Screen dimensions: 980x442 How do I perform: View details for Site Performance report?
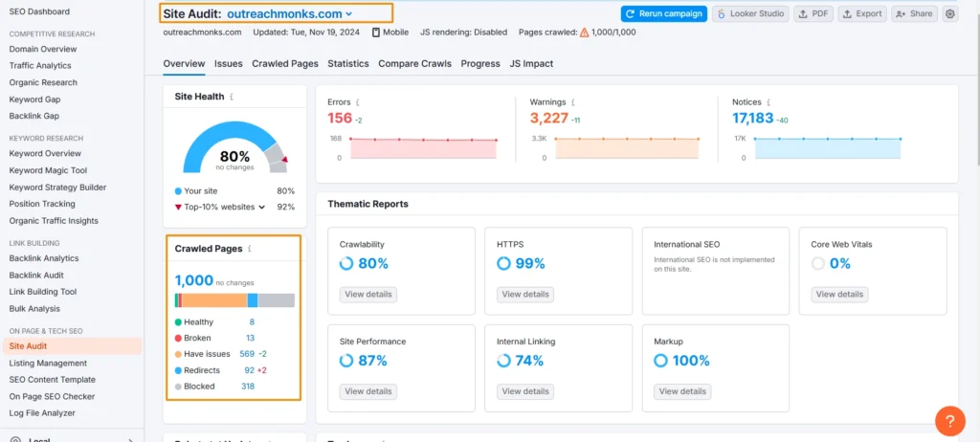(368, 391)
